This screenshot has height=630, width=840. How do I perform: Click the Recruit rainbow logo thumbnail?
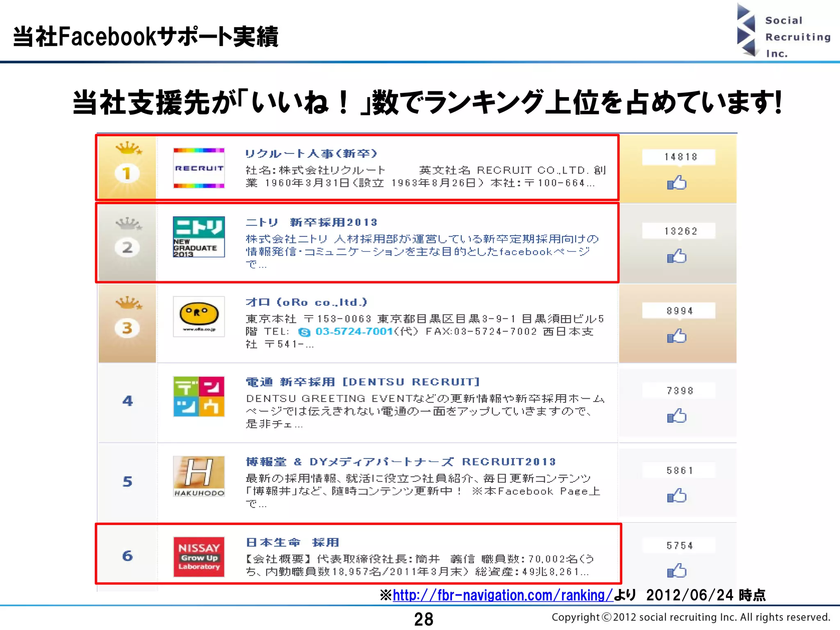click(199, 168)
